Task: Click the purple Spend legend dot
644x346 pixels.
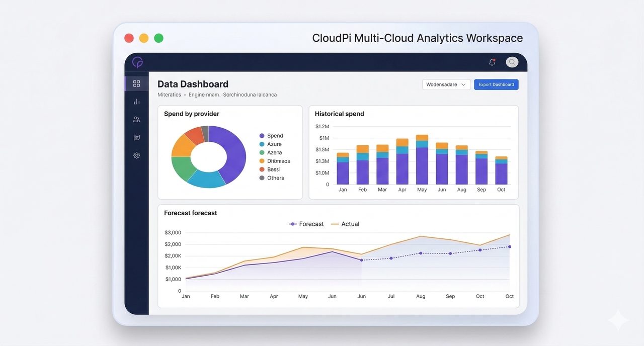Action: (262, 136)
